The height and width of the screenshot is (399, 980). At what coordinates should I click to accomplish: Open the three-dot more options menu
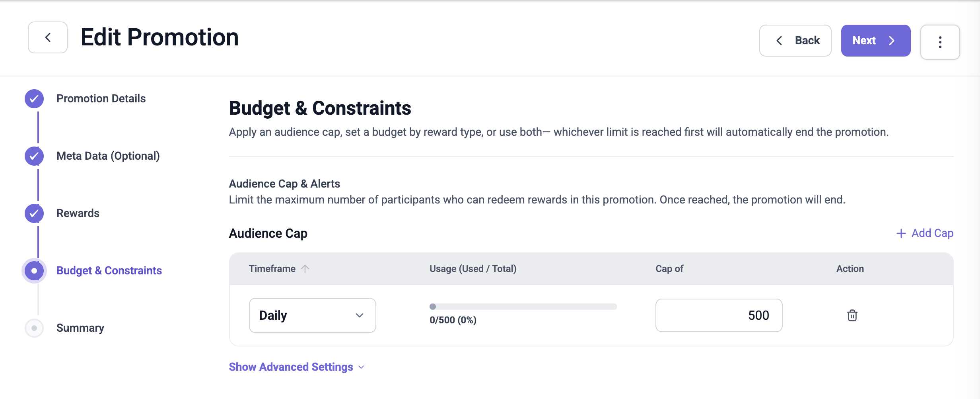tap(940, 42)
